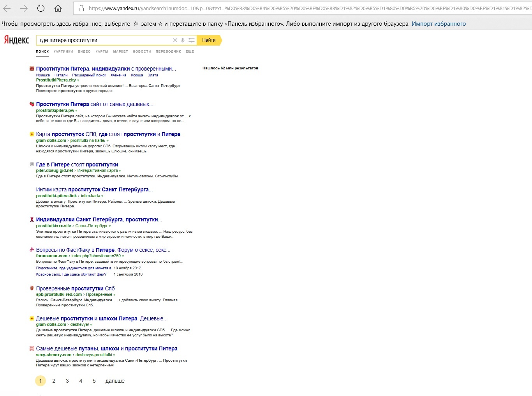Start voice search with the microphone icon

pyautogui.click(x=183, y=40)
